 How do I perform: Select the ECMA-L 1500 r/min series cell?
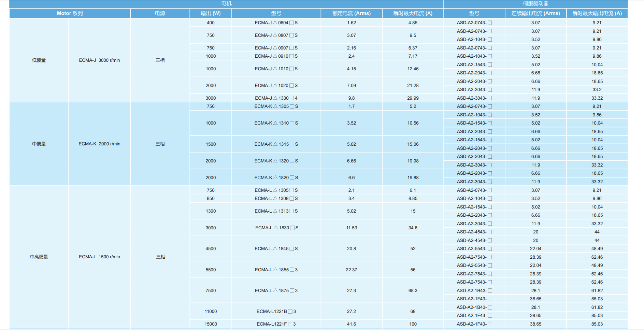click(99, 257)
